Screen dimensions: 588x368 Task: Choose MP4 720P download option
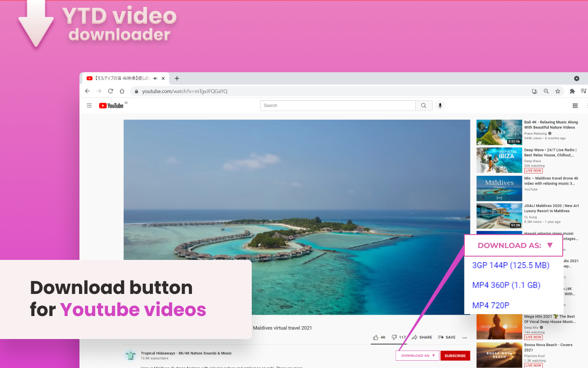(x=491, y=305)
